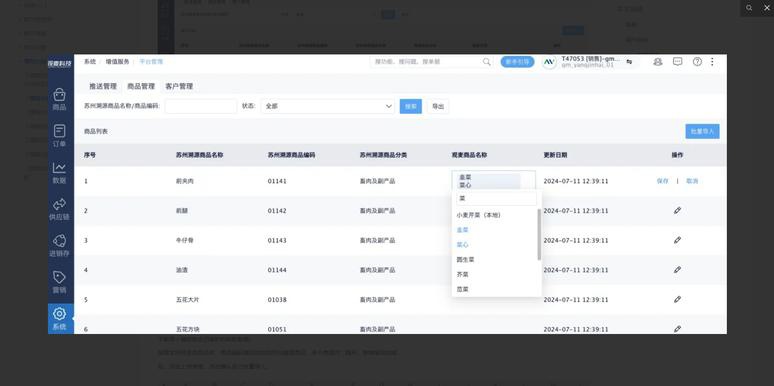Open the 商品 sidebar module
Screen dimensions: 774x386
click(59, 99)
